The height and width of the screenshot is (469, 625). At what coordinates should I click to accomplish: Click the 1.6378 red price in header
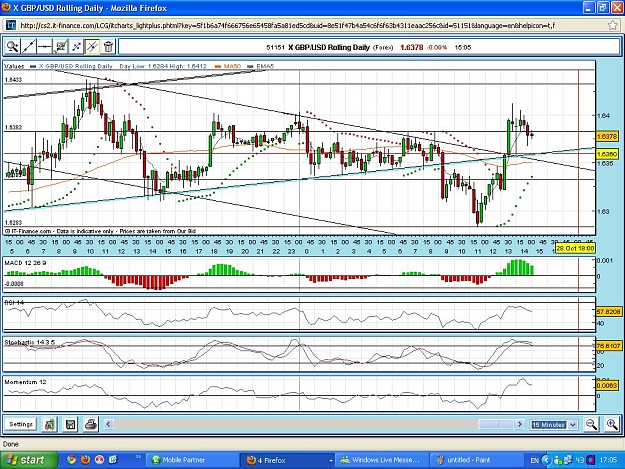point(411,47)
